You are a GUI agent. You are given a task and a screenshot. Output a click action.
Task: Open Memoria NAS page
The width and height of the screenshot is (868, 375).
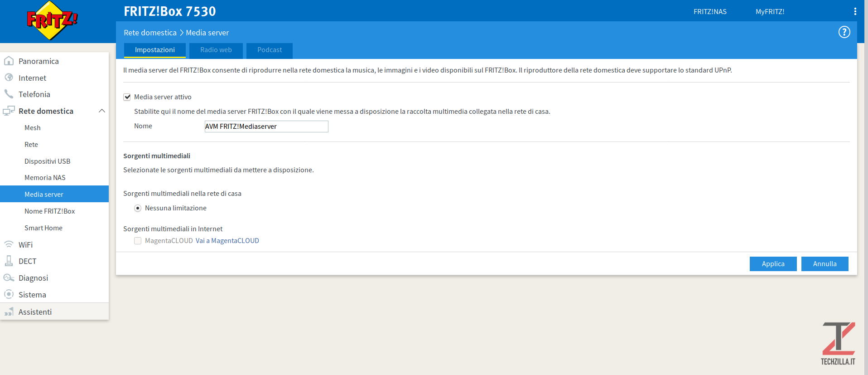coord(45,178)
